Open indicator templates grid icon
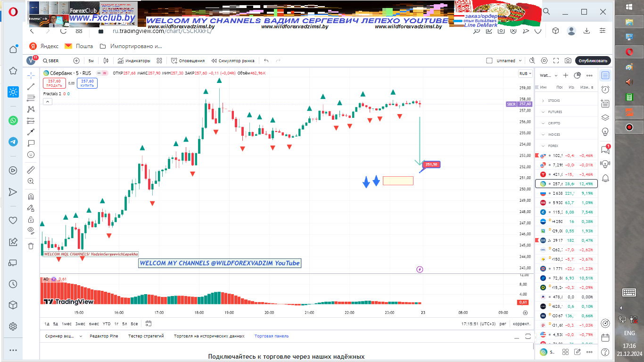Image resolution: width=644 pixels, height=362 pixels. click(x=159, y=61)
